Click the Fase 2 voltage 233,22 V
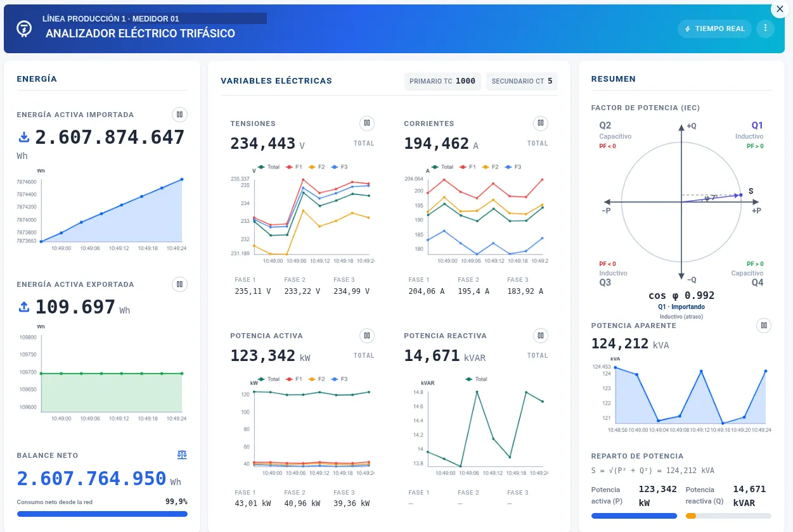This screenshot has width=793, height=532. 302,291
